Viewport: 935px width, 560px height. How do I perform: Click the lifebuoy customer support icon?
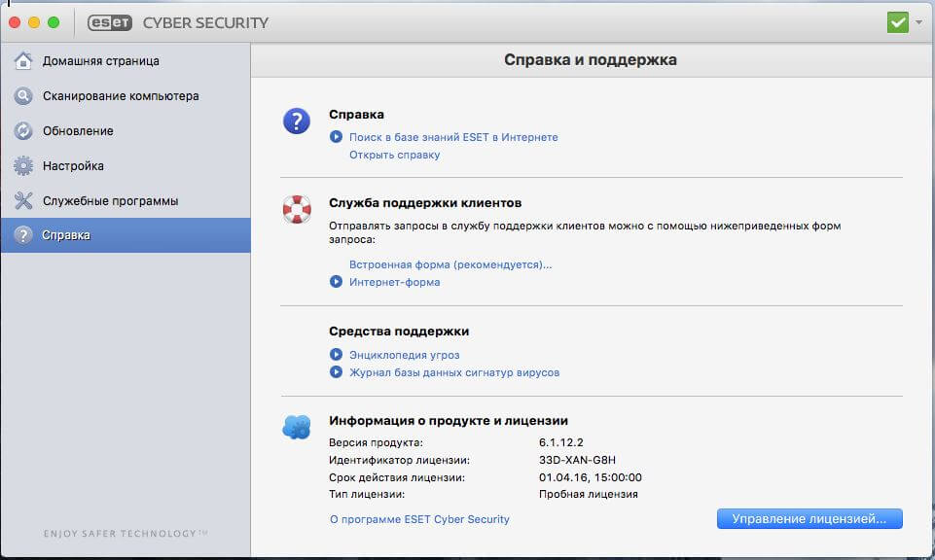297,209
